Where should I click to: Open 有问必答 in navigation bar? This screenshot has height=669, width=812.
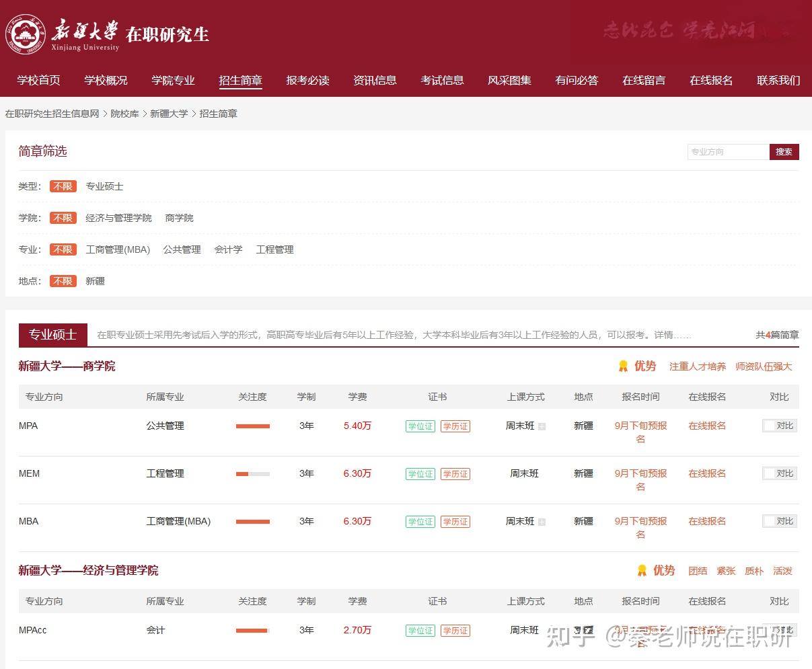tap(577, 80)
